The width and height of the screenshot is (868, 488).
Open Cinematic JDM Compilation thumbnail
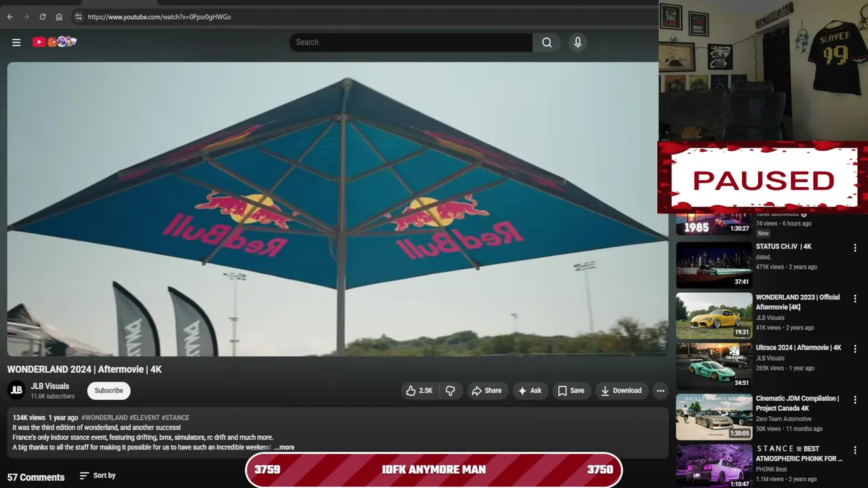714,417
